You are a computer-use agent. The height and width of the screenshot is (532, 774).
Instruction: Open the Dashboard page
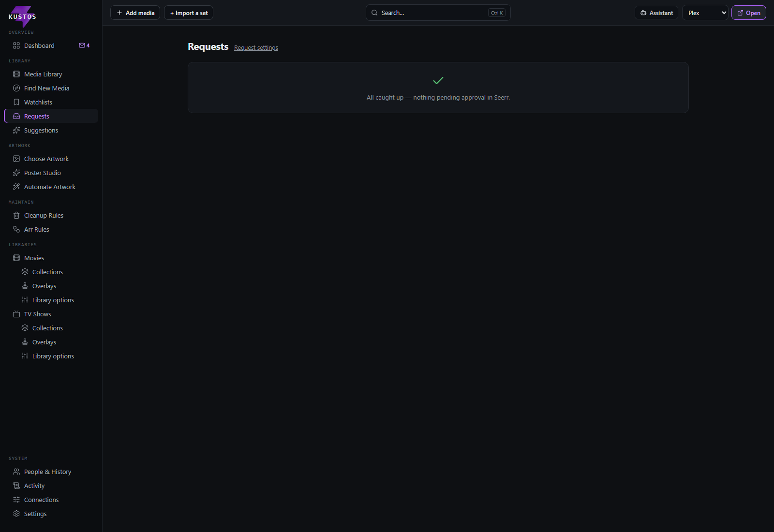click(x=51, y=45)
